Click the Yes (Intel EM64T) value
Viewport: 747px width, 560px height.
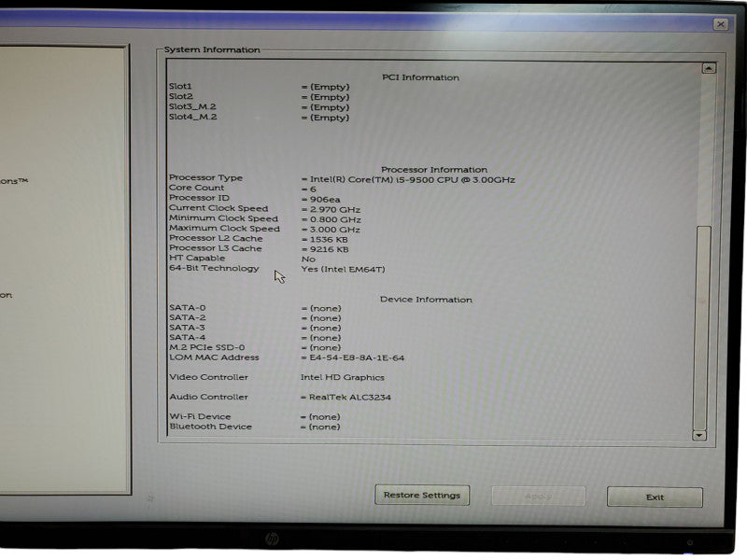coord(343,269)
